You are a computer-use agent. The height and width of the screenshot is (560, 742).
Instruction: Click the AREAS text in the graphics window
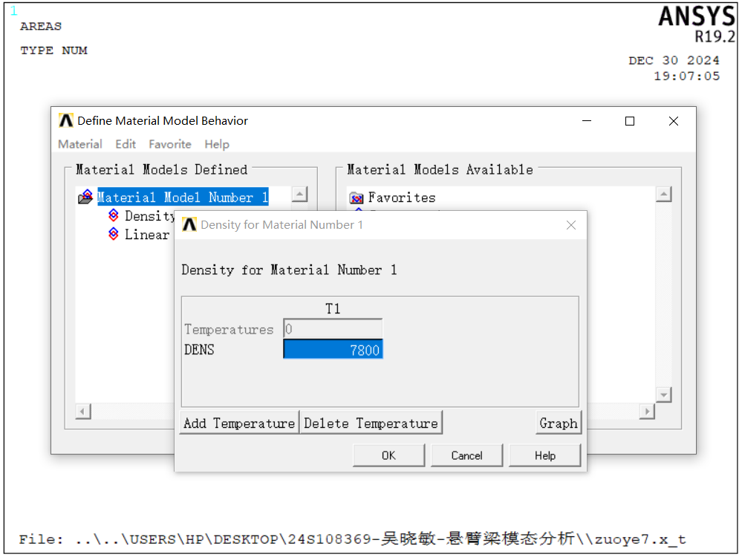coord(41,26)
